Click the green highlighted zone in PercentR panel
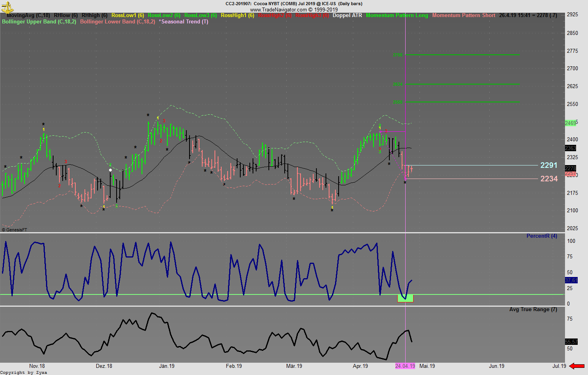Viewport: 588px width, 375px height. (405, 298)
